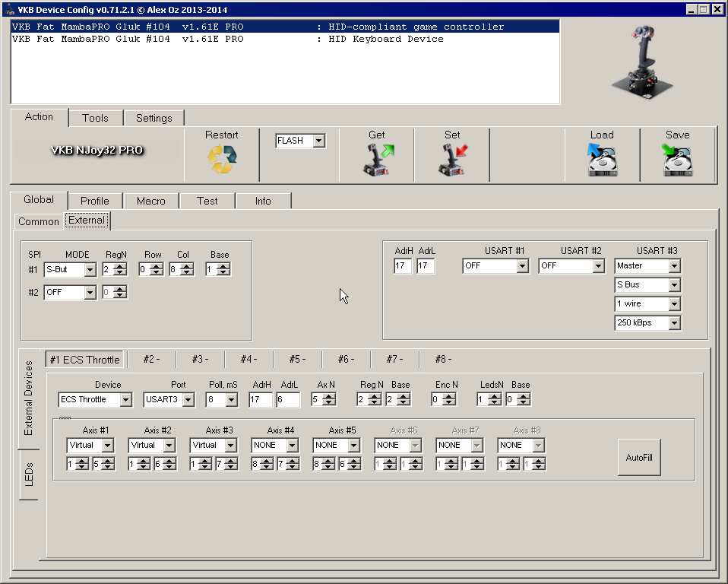Open Axis #1 Virtual dropdown
728x584 pixels.
tap(108, 445)
